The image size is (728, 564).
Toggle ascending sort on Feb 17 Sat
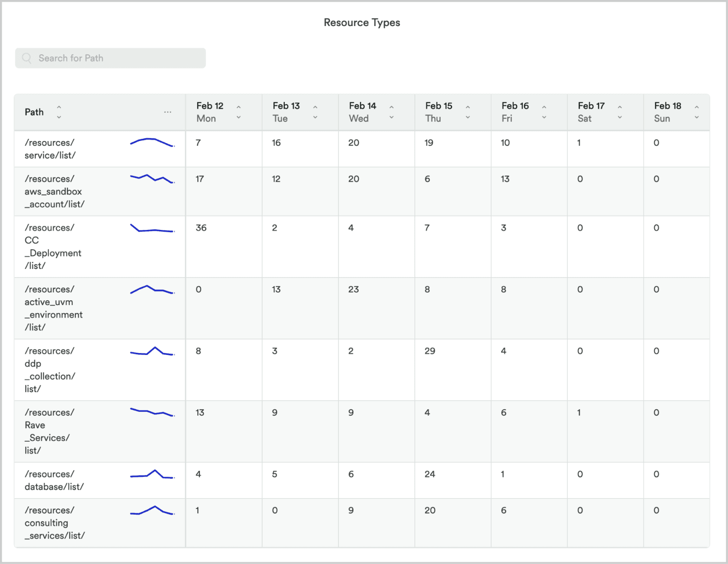620,106
